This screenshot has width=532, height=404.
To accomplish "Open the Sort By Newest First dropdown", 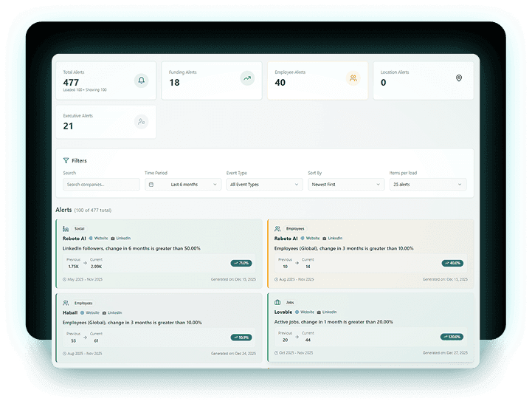I will (345, 185).
